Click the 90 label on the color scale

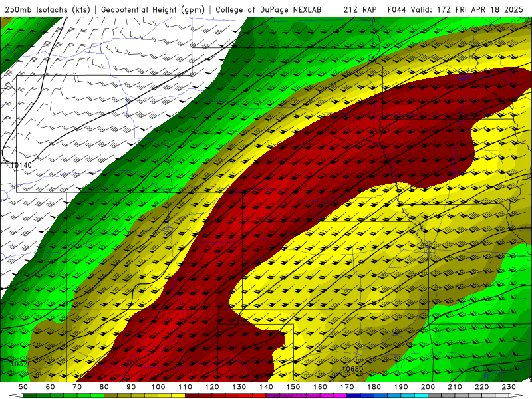click(x=131, y=387)
